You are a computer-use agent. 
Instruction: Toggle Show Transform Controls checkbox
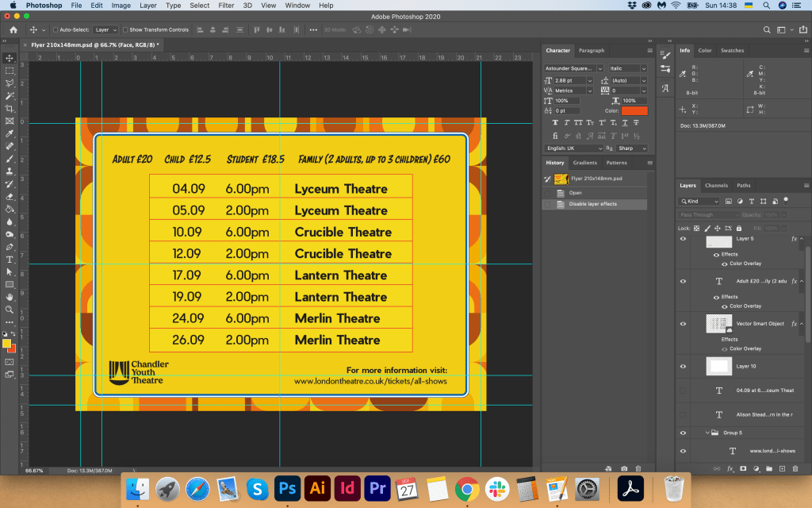point(125,30)
